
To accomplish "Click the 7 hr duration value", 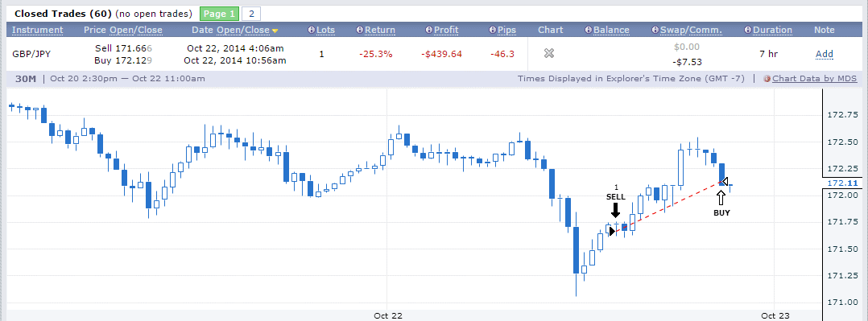I will click(768, 54).
